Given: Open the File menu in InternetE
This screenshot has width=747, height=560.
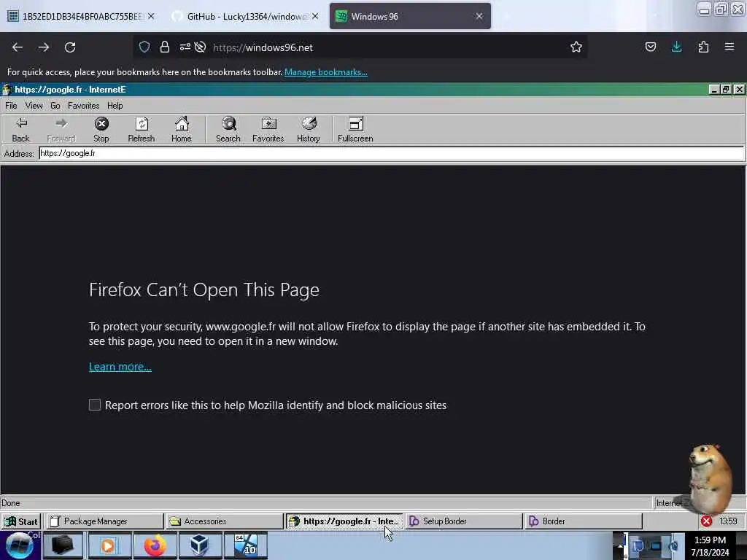Looking at the screenshot, I should coord(11,106).
